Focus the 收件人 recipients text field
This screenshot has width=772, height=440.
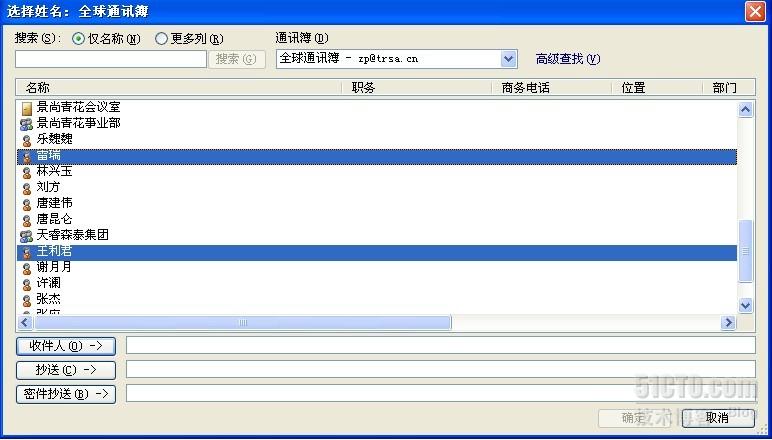coord(441,345)
